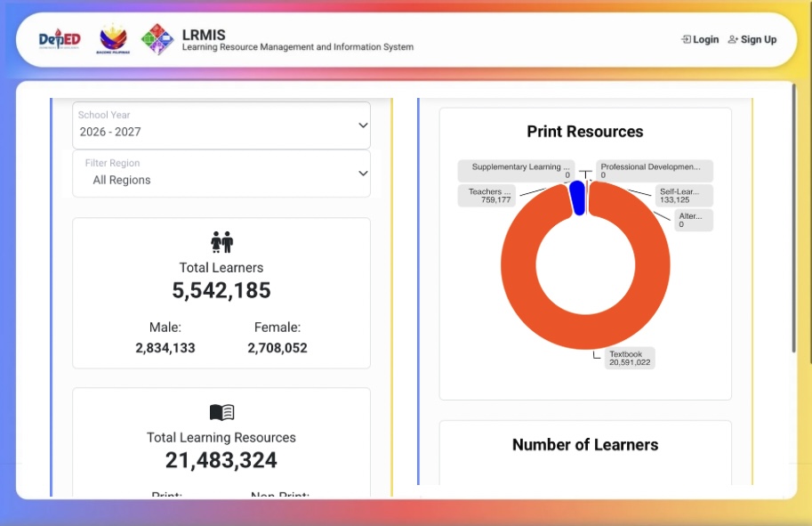
Task: Click the School Year chevron arrow
Action: tap(363, 125)
